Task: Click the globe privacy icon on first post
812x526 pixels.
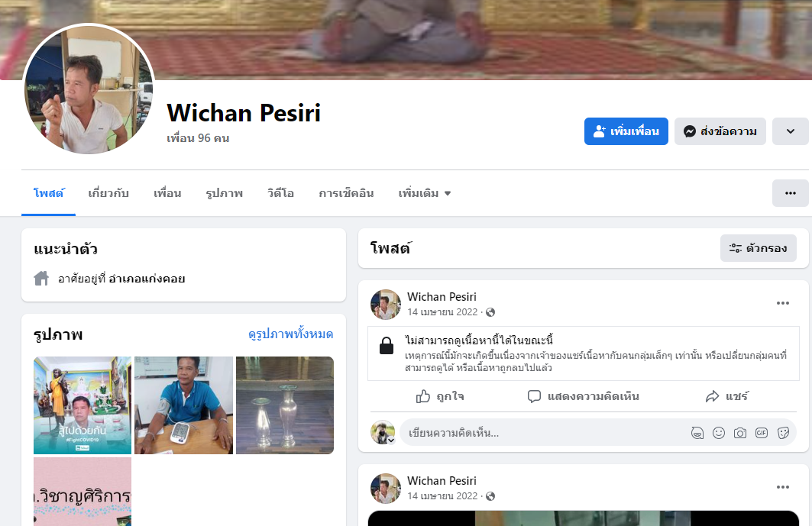Action: pyautogui.click(x=490, y=312)
